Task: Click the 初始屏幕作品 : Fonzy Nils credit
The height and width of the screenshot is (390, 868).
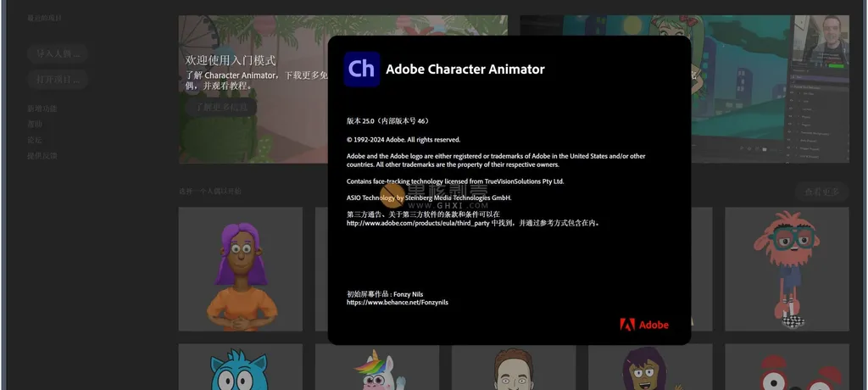Action: (x=385, y=294)
